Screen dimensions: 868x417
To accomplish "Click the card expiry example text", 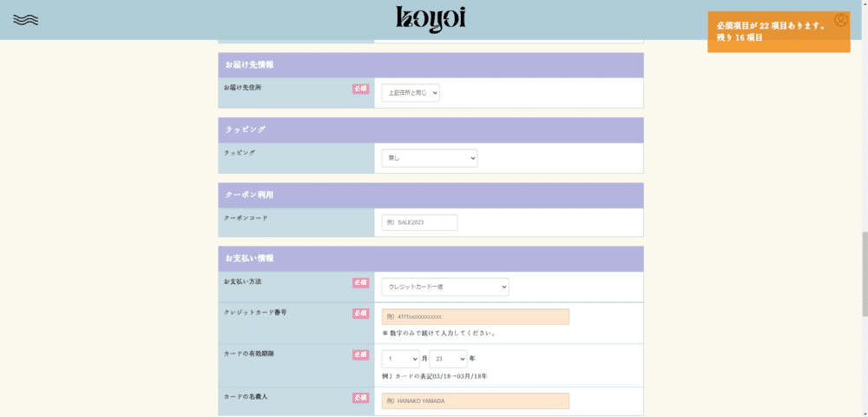I will coord(435,376).
